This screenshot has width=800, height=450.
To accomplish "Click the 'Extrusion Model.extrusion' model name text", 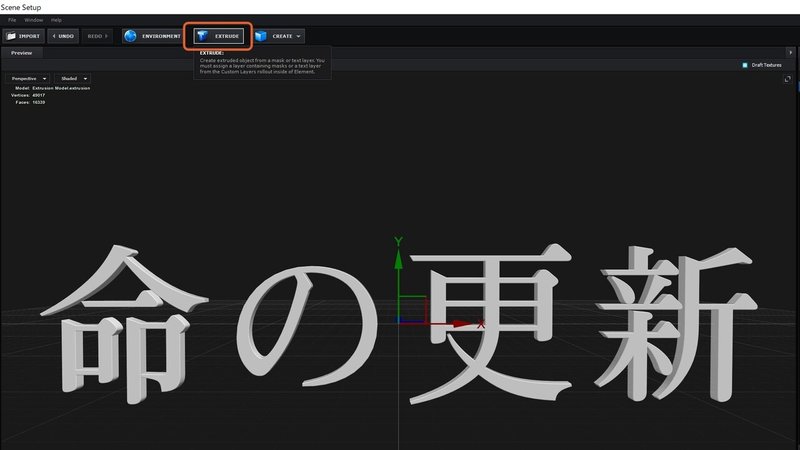I will 61,88.
